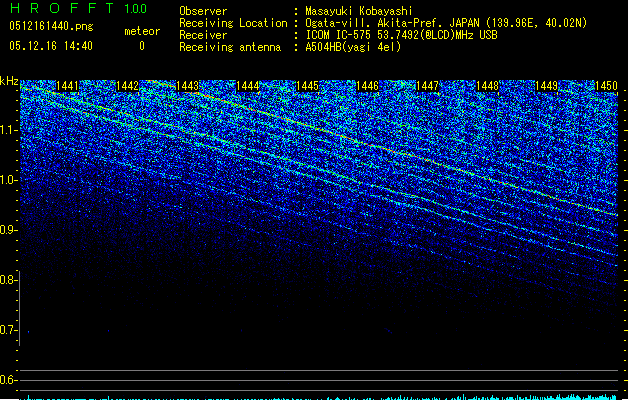Click the date stamp 05.12.16 14:40
The width and height of the screenshot is (629, 400).
pyautogui.click(x=51, y=46)
